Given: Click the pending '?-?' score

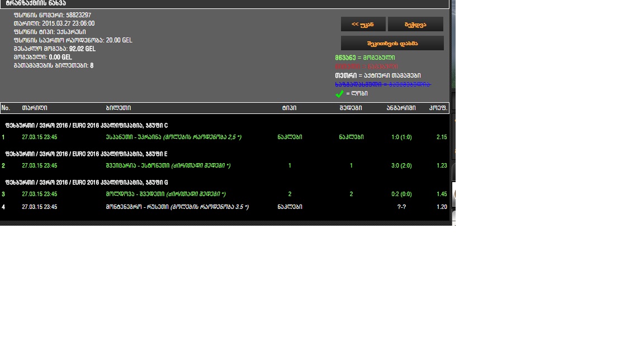Looking at the screenshot, I should click(402, 207).
